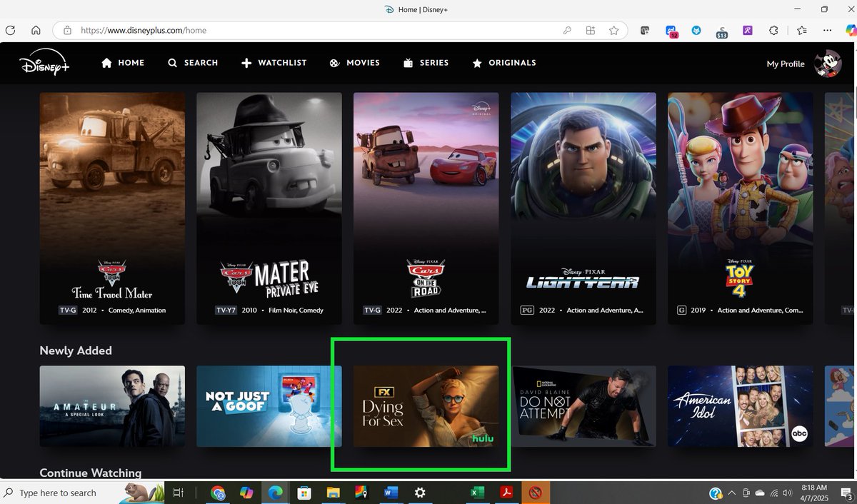This screenshot has height=504, width=857.
Task: Open the WATCHLIST page
Action: (x=274, y=63)
